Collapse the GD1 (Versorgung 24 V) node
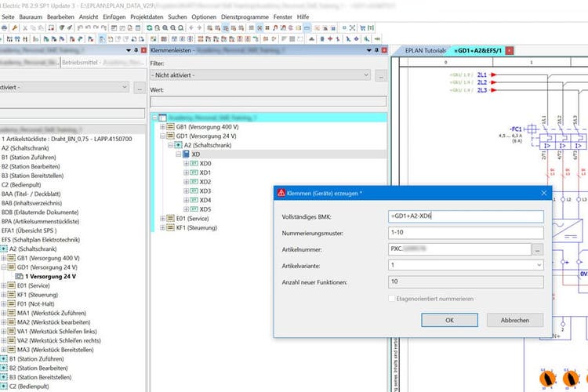This screenshot has height=392, width=588. 162,136
